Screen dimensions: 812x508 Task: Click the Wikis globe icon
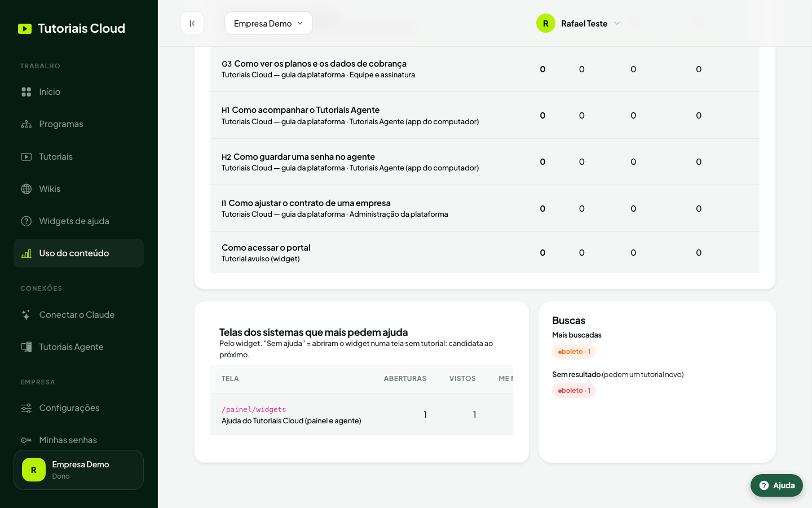tap(27, 189)
